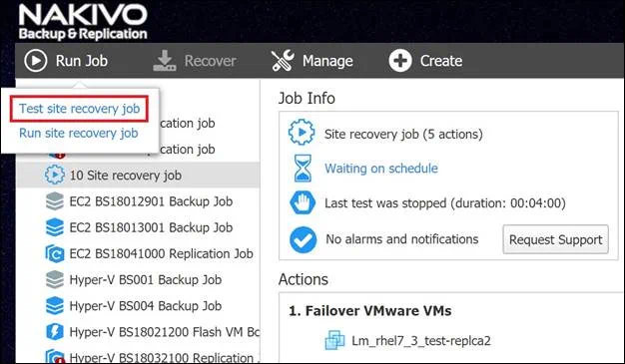Select EC2 BS18012901 Backup Job

tap(151, 201)
